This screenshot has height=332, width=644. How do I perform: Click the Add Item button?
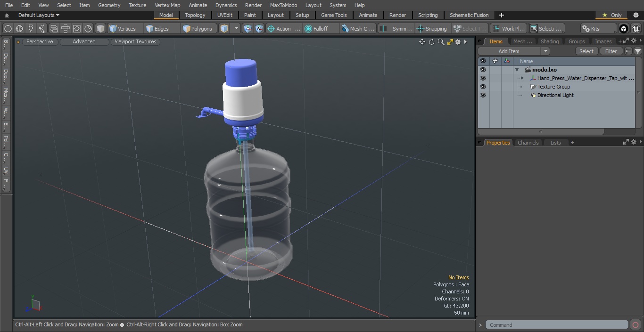click(509, 51)
